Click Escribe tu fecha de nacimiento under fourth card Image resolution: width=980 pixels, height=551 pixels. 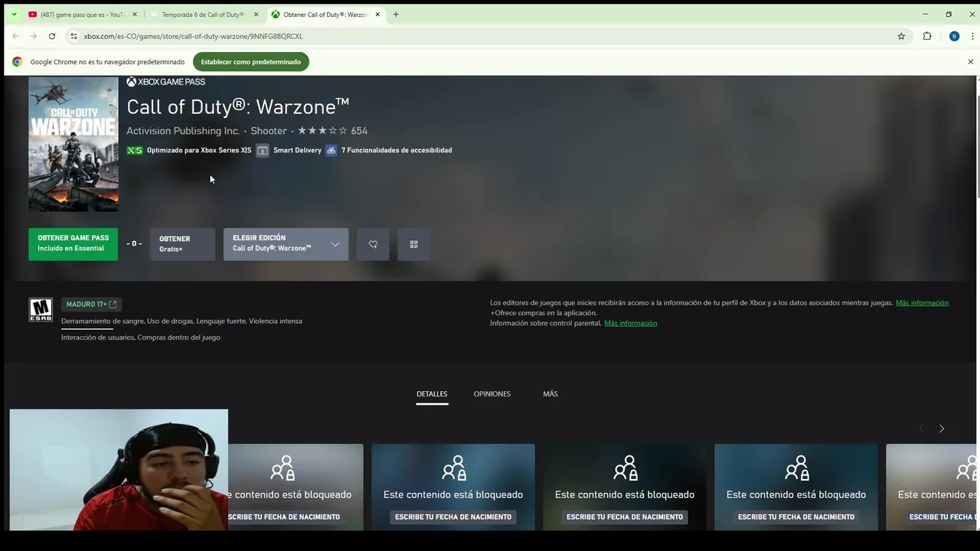click(796, 517)
